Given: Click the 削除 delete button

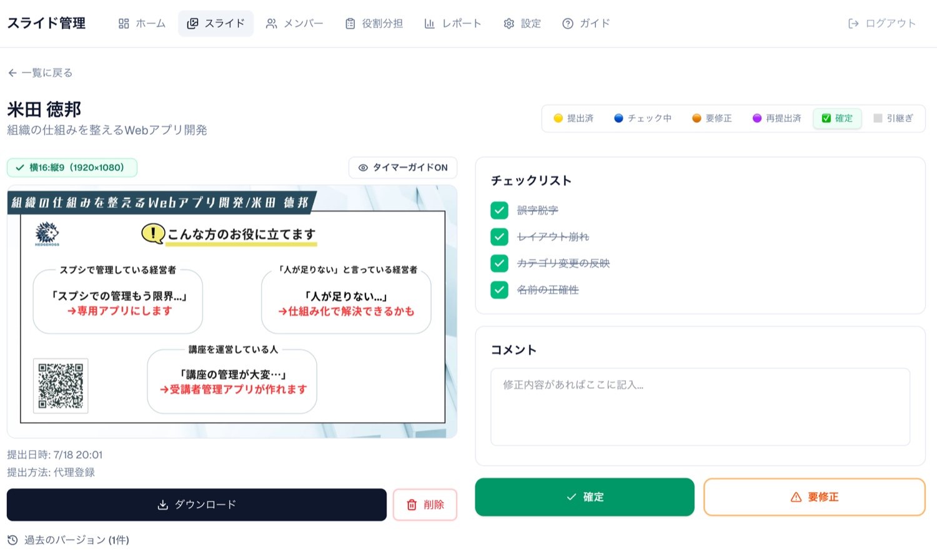Looking at the screenshot, I should point(425,504).
